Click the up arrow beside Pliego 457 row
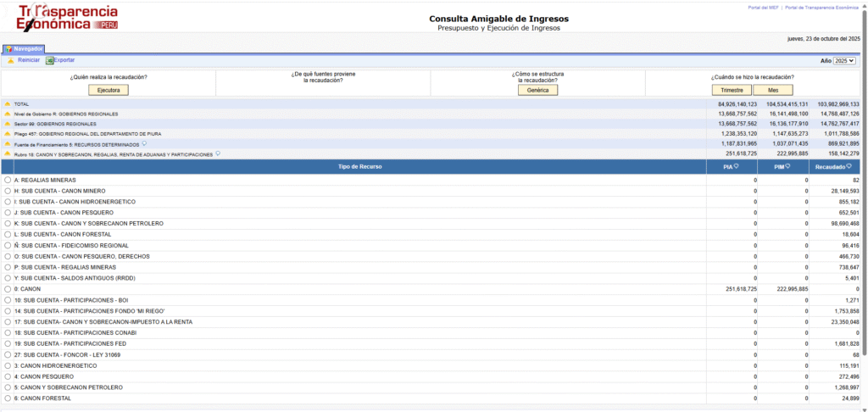 [x=8, y=134]
